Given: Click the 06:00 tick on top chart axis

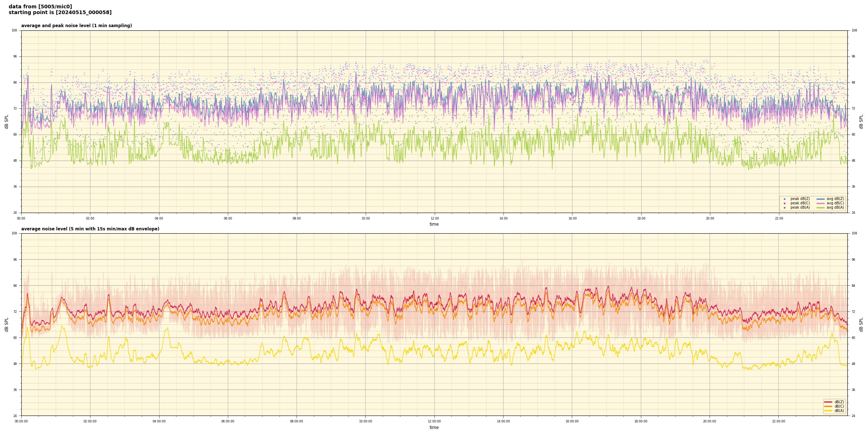Looking at the screenshot, I should (x=228, y=218).
